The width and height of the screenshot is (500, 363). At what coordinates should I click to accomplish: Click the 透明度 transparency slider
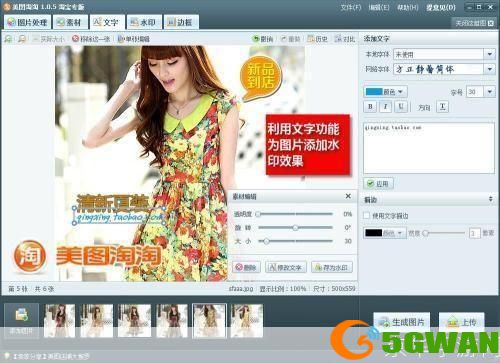(x=294, y=214)
